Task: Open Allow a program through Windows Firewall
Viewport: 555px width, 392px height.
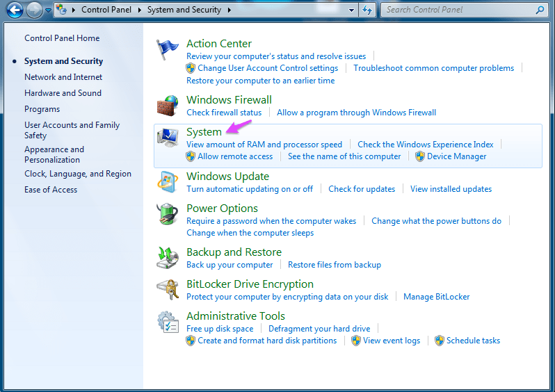Action: (356, 113)
